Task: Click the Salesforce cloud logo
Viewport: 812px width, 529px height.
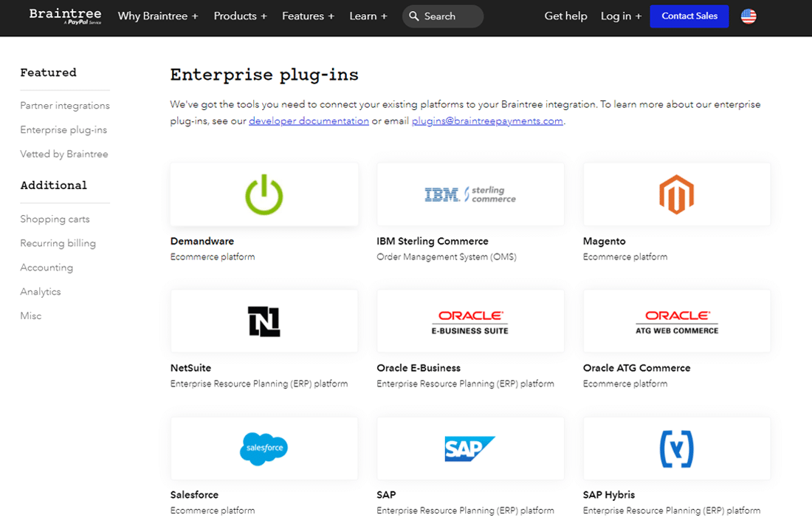Action: click(x=264, y=448)
